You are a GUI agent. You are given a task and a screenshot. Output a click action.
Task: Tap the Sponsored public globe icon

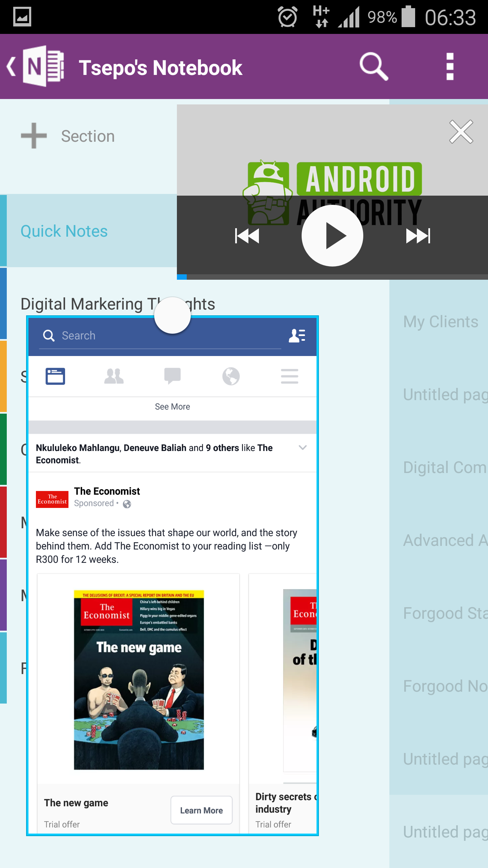pos(127,504)
